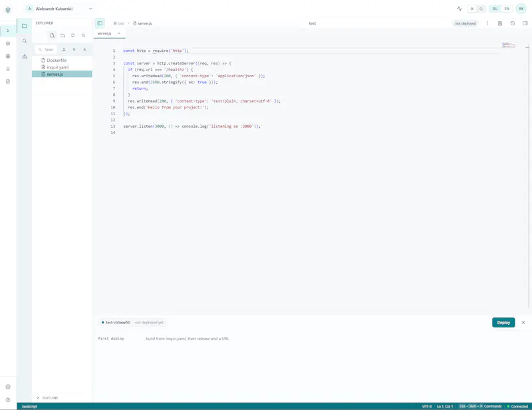This screenshot has height=410, width=532.
Task: Click the test breadcrumb project link
Action: click(x=119, y=23)
